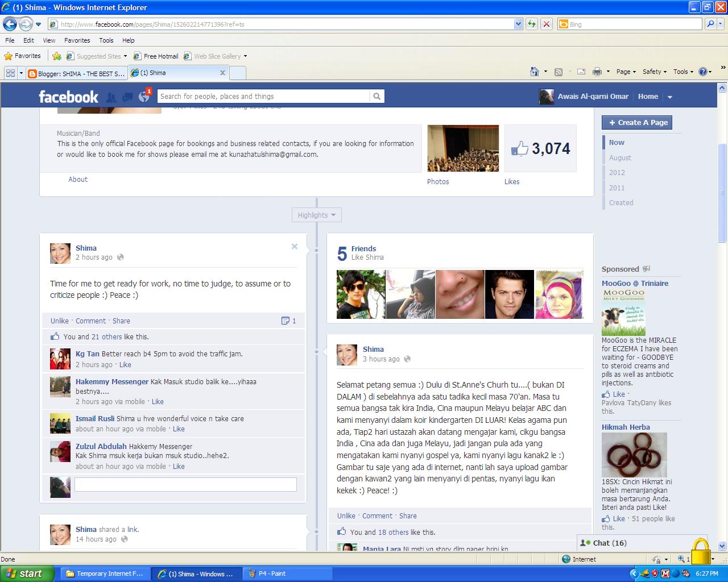
Task: Click the Facebook search input field
Action: pyautogui.click(x=263, y=97)
